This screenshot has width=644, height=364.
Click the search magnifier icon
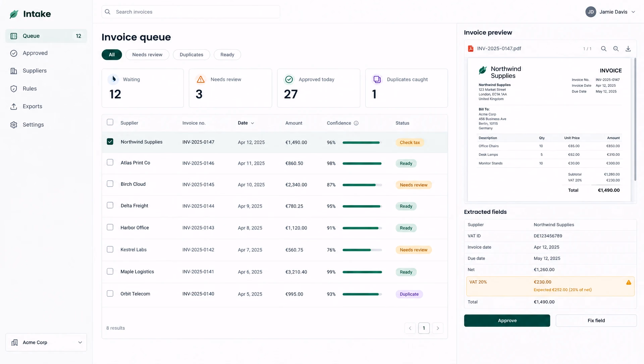click(x=108, y=12)
